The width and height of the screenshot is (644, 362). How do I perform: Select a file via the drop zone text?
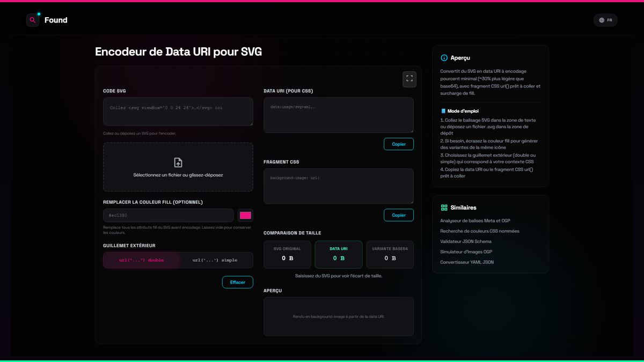(178, 175)
